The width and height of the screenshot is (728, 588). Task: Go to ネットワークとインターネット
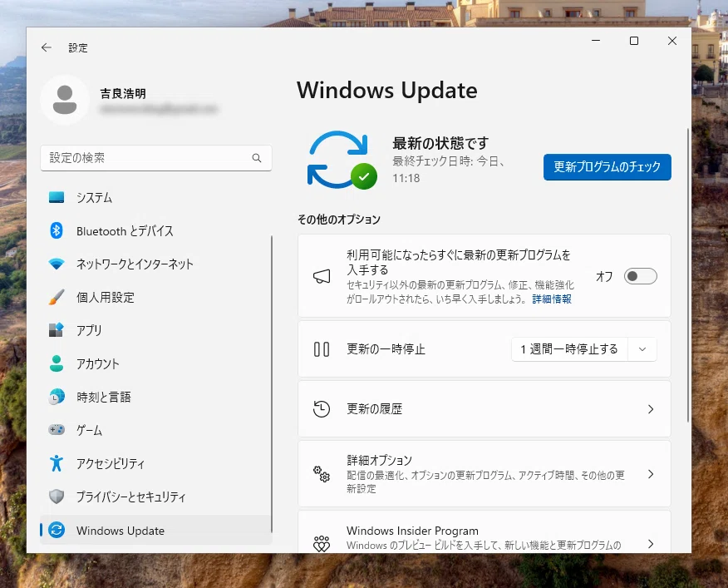(155, 264)
